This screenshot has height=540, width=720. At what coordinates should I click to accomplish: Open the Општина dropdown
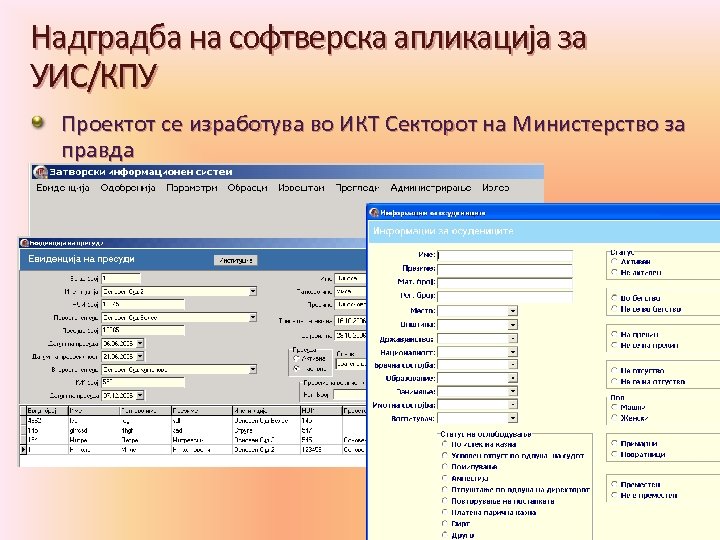(512, 325)
